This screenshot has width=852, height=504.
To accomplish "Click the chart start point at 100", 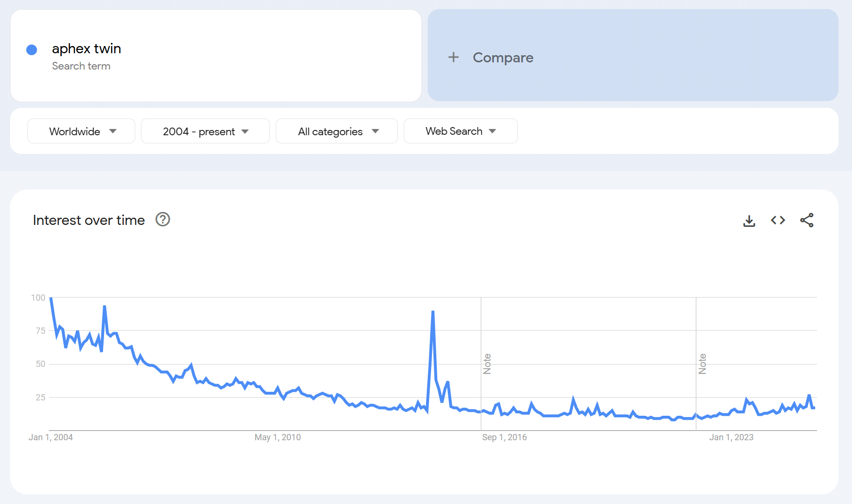I will point(51,298).
